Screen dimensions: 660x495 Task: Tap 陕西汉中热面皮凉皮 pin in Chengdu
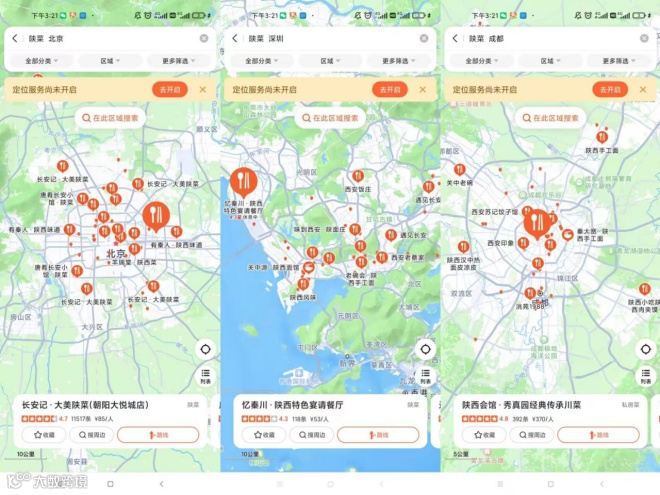pos(463,247)
